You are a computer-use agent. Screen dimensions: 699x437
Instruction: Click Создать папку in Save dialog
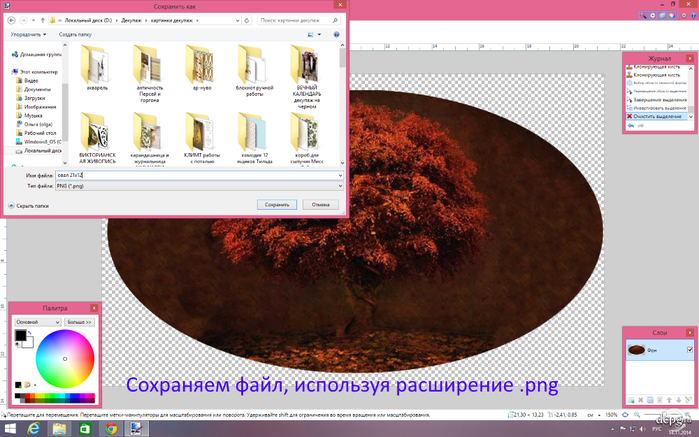75,34
